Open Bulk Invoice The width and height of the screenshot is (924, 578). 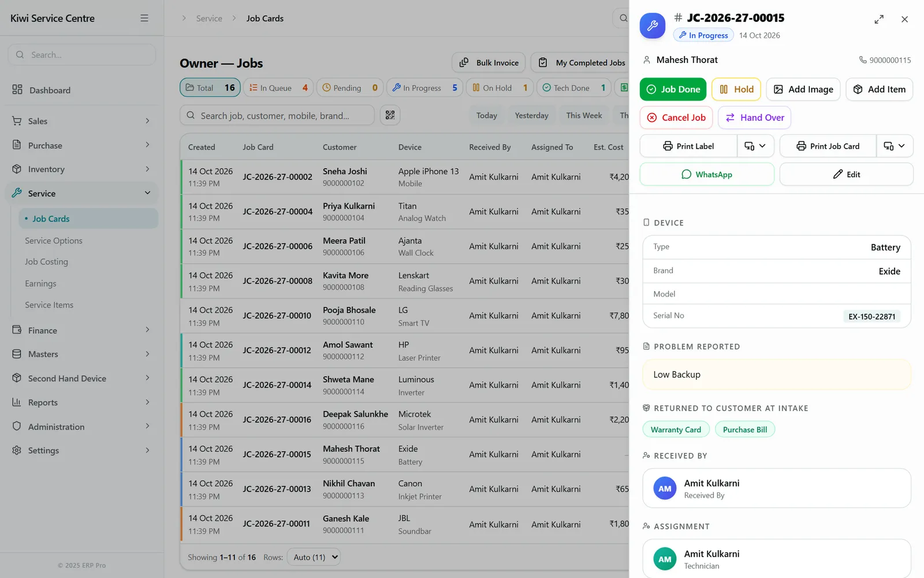pos(489,62)
